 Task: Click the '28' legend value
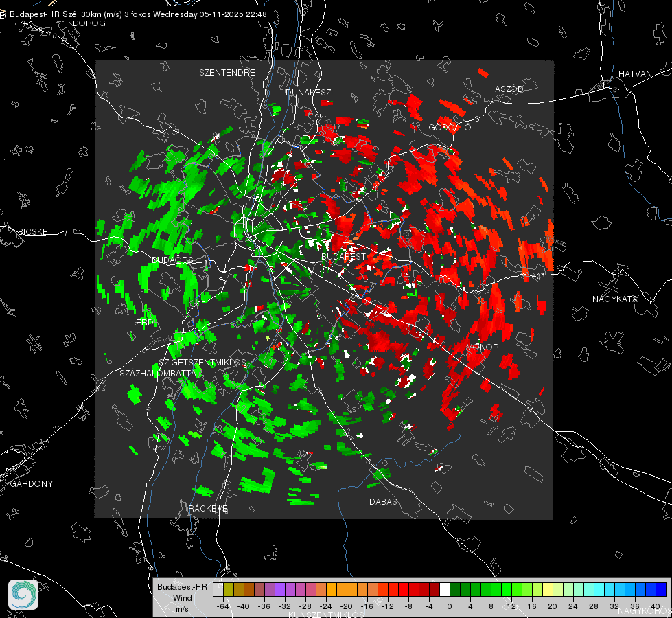pos(594,606)
